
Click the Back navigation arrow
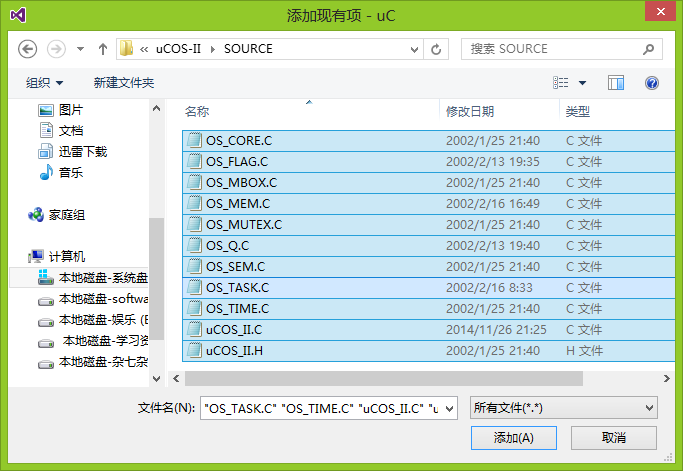(x=27, y=49)
